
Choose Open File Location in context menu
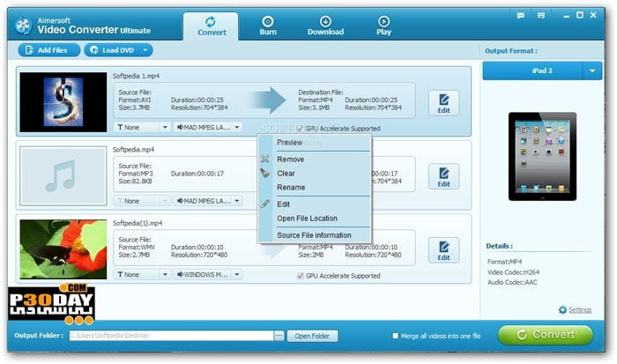coord(315,219)
